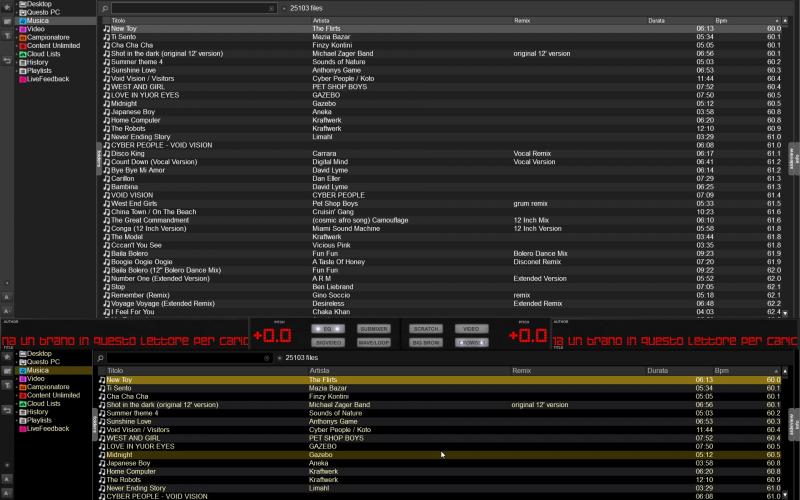Select Desktop icon in lower browser tree
Image resolution: width=800 pixels, height=500 pixels.
coord(22,354)
